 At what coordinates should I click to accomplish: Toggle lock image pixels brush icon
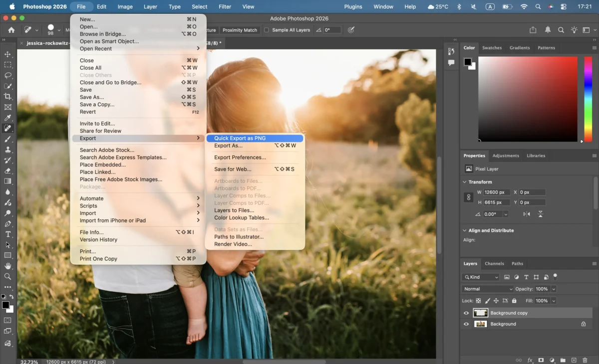(x=487, y=301)
